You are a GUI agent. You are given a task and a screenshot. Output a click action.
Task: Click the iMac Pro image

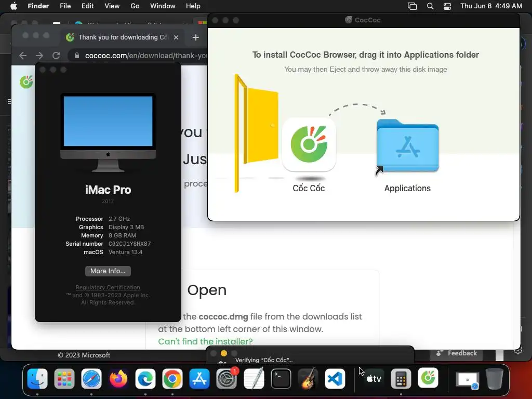[x=108, y=132]
